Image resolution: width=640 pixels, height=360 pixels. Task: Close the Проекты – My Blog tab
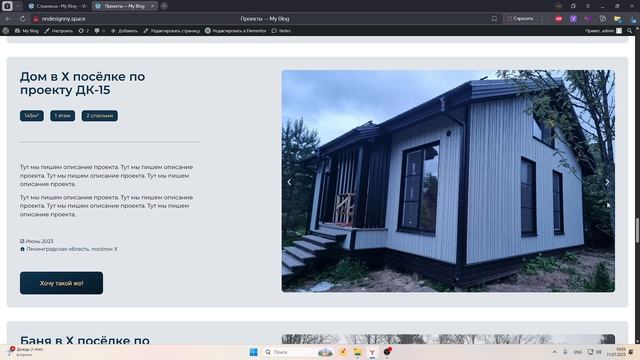pyautogui.click(x=153, y=6)
